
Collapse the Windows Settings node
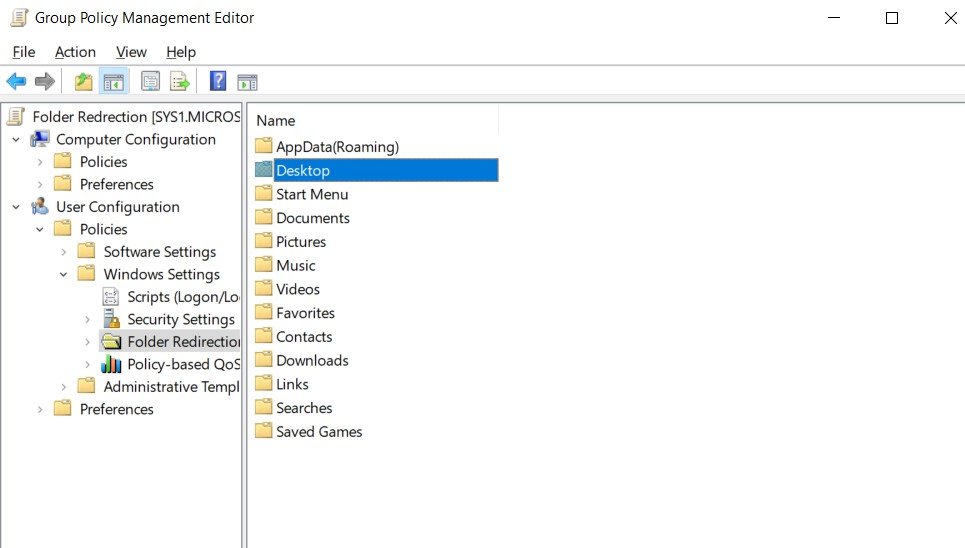pos(63,275)
